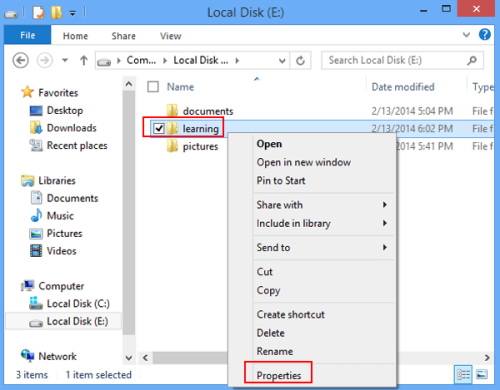
Task: Choose Rename from the context menu
Action: [275, 351]
